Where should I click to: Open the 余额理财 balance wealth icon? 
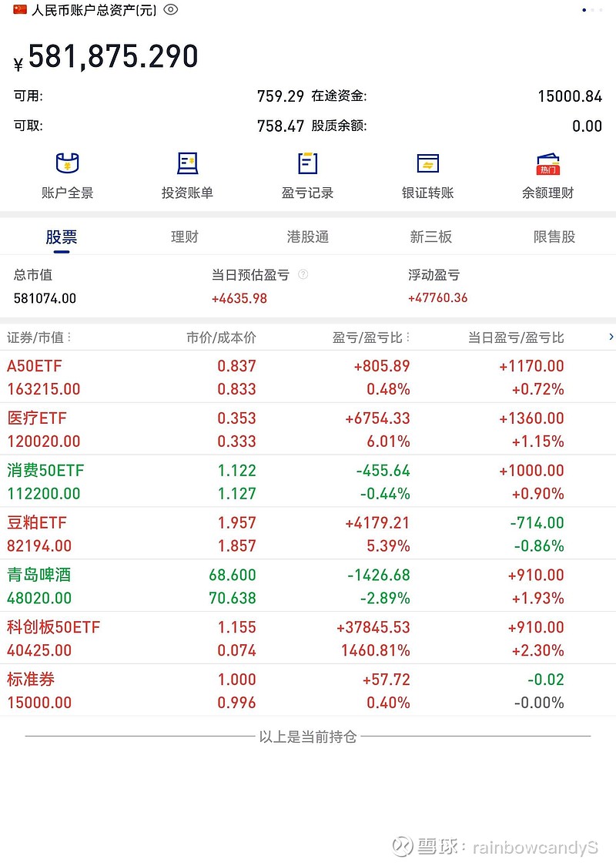[x=548, y=163]
